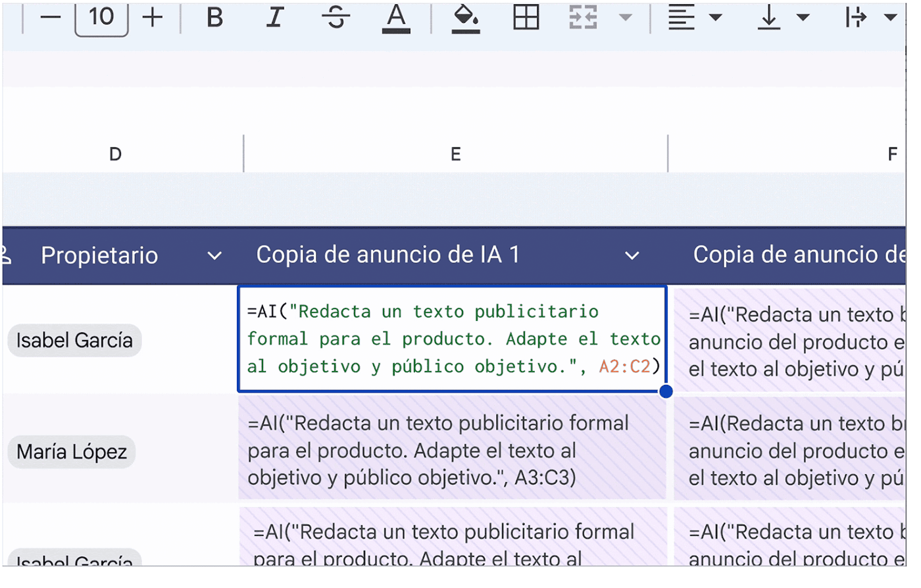Screen dimensions: 921x588
Task: Click the Isabel García chip in row one
Action: pyautogui.click(x=74, y=341)
